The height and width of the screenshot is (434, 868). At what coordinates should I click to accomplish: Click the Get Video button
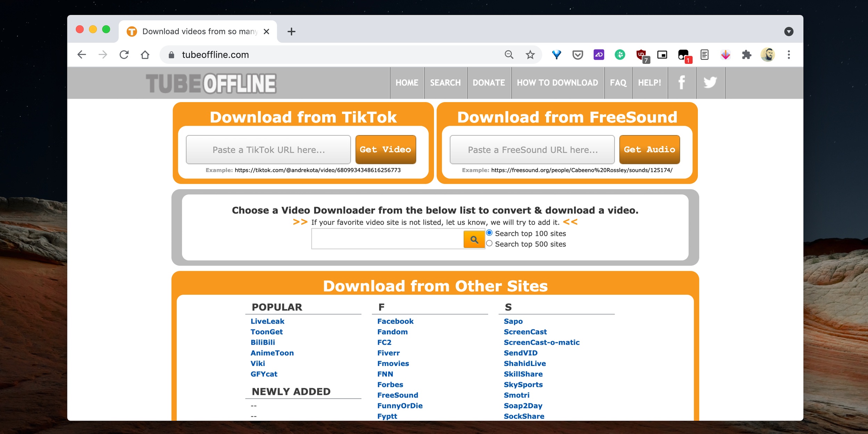(x=386, y=150)
